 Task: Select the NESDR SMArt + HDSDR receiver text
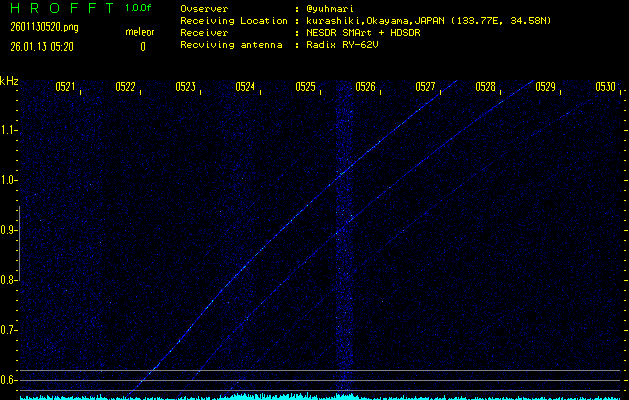(x=366, y=33)
